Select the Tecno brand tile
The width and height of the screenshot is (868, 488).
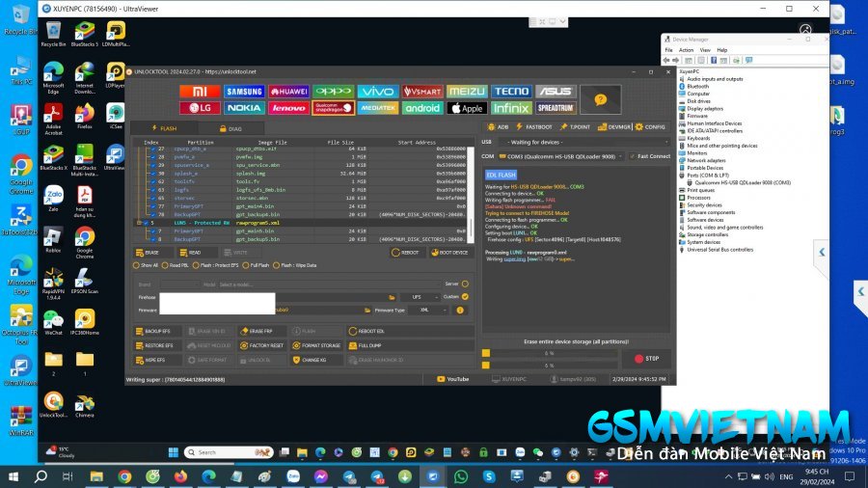511,92
